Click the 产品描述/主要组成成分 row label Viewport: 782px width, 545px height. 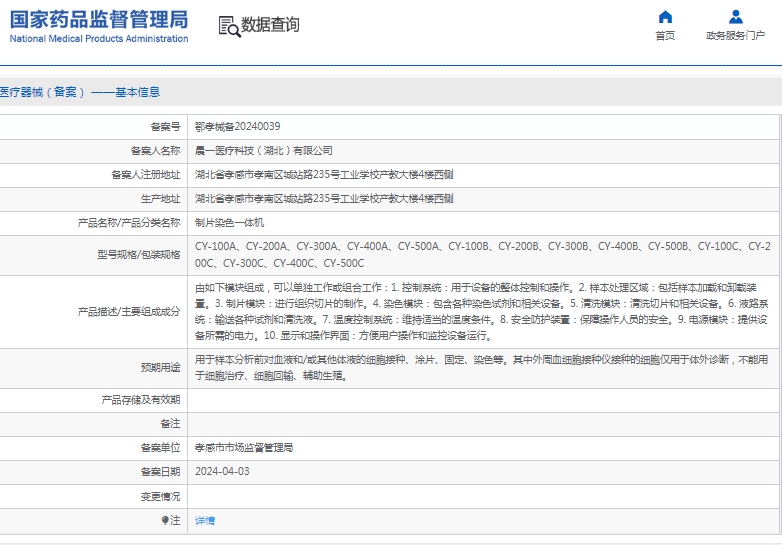tap(129, 312)
